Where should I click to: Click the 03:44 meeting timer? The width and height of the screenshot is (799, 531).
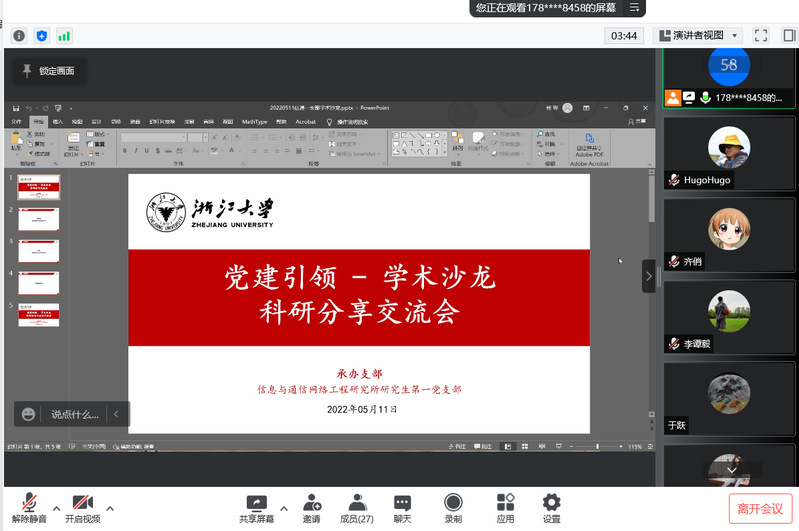(x=624, y=36)
